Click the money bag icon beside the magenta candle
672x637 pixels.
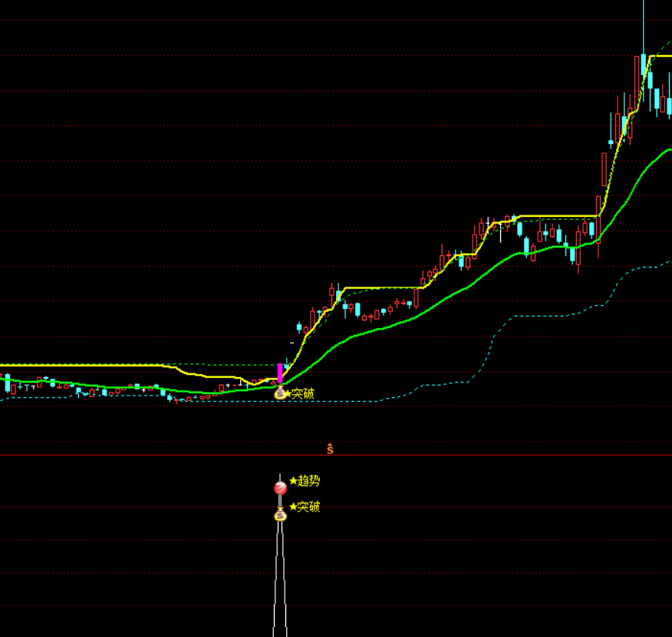point(280,393)
